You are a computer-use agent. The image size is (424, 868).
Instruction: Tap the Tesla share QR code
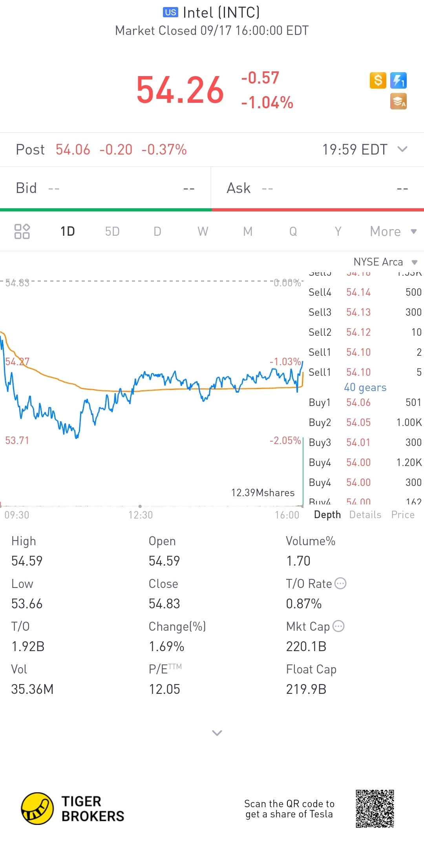375,808
